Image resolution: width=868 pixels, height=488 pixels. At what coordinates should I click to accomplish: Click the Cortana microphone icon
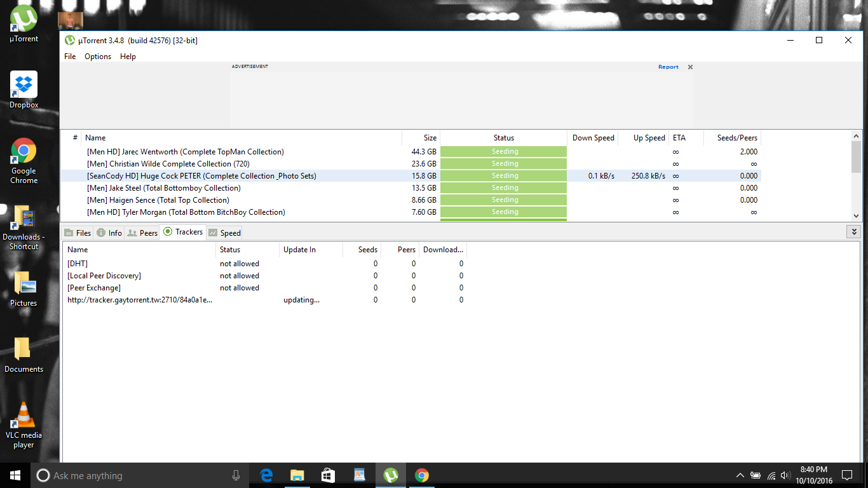pyautogui.click(x=236, y=475)
